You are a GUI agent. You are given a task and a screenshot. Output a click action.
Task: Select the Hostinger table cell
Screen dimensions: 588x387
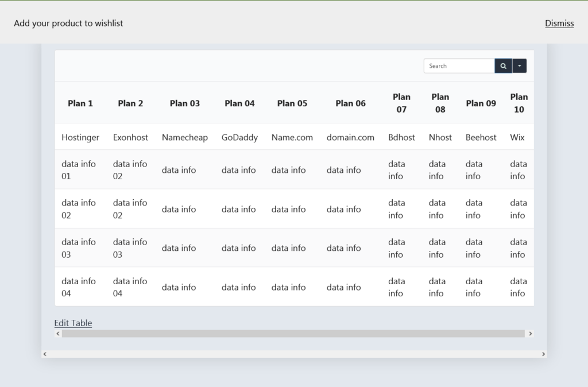click(80, 137)
